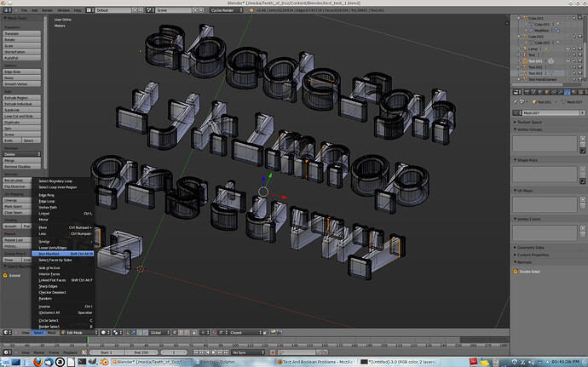Open the Global orientation dropdown
This screenshot has width=588, height=367.
pos(159,332)
